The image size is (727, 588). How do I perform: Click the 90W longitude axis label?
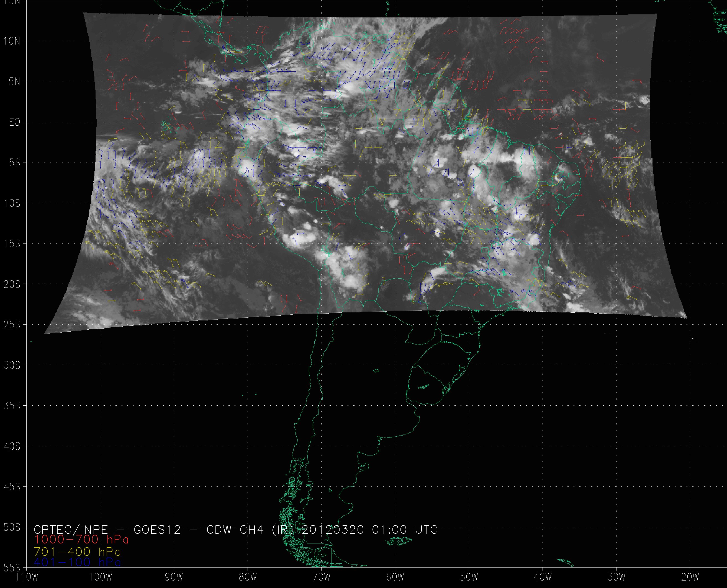coord(174,577)
